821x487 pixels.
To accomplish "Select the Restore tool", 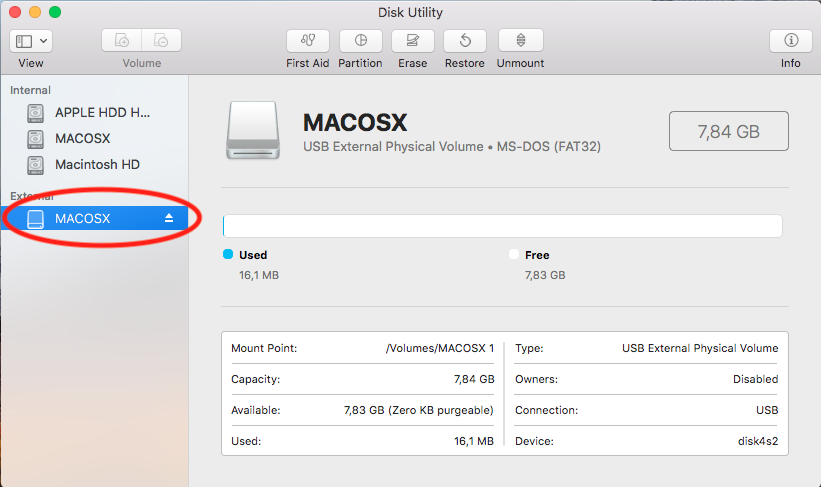I will (x=465, y=41).
